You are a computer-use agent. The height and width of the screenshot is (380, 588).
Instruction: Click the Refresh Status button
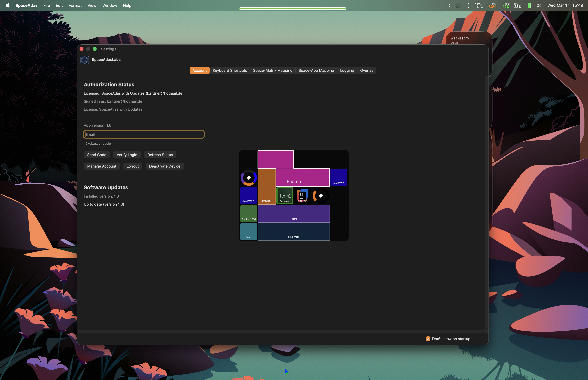(160, 155)
